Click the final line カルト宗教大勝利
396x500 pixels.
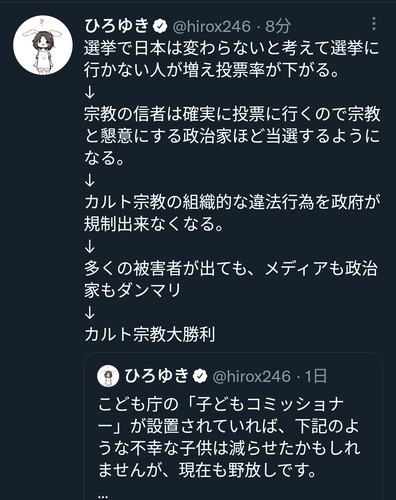tap(150, 334)
